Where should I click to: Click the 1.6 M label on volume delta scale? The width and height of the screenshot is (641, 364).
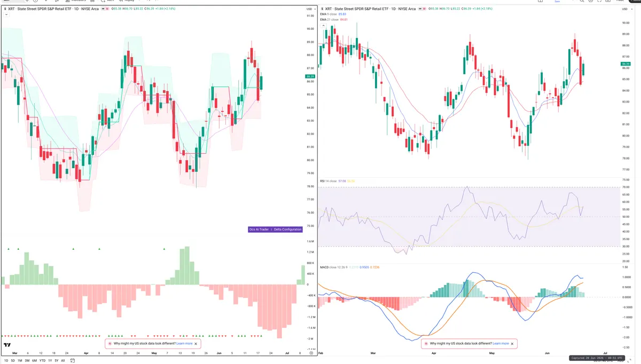[x=310, y=241]
